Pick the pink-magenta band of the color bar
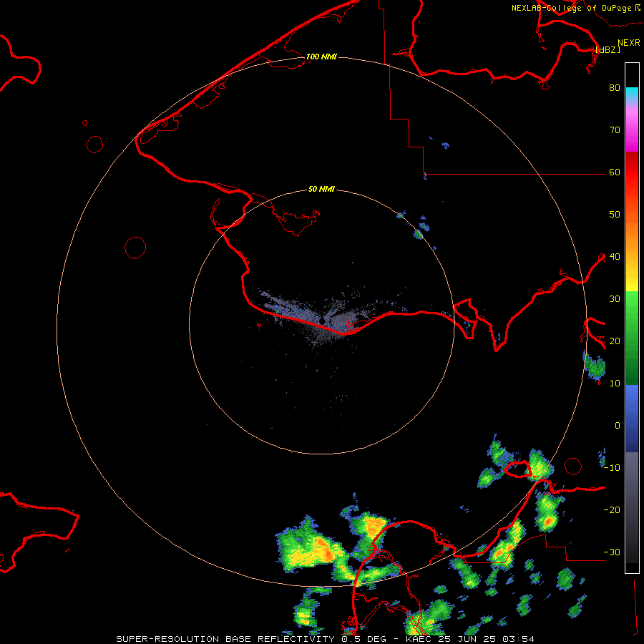The width and height of the screenshot is (644, 644). 632,127
